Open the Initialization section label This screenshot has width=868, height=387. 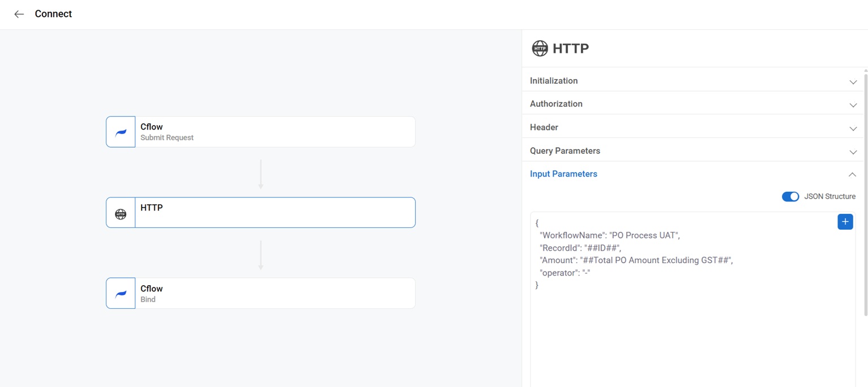click(553, 81)
